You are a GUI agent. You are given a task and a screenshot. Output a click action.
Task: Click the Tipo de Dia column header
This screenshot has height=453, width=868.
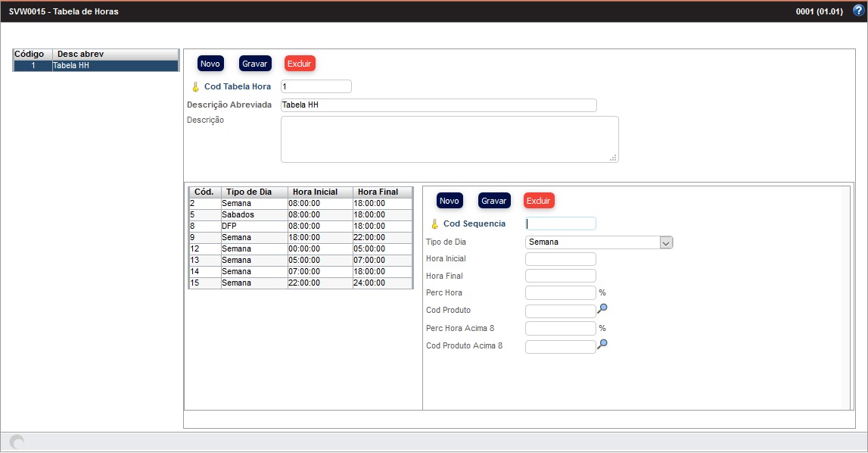tap(254, 192)
